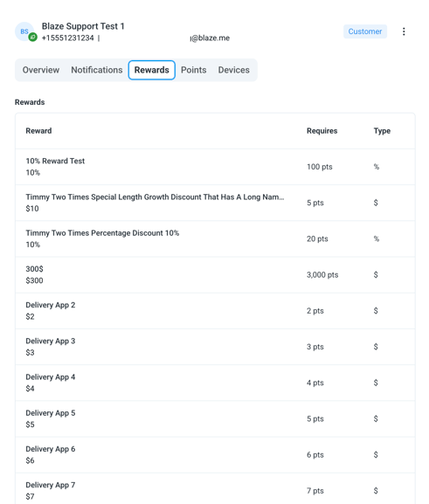Click the $ type in Delivery App 2 row

[376, 311]
